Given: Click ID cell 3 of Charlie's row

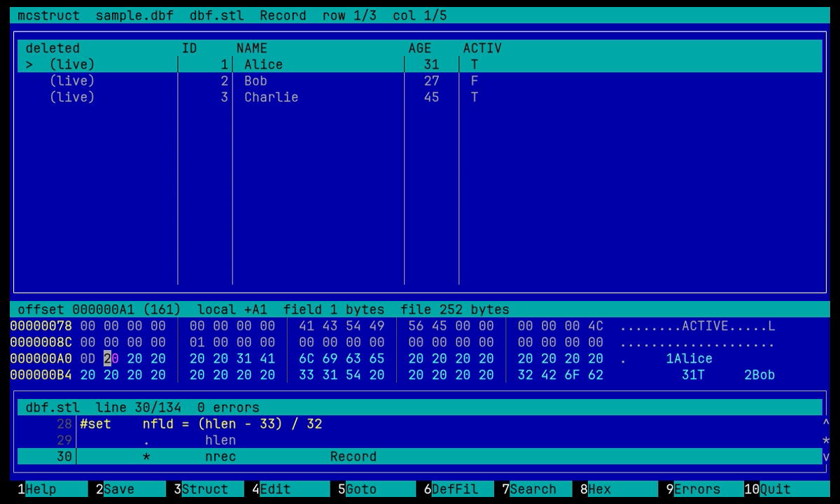Looking at the screenshot, I should coord(225,97).
